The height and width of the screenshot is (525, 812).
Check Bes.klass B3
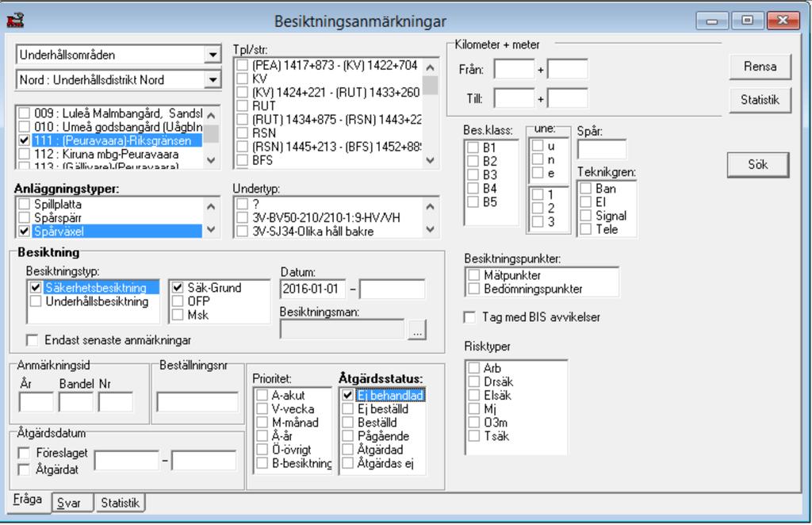click(x=473, y=174)
